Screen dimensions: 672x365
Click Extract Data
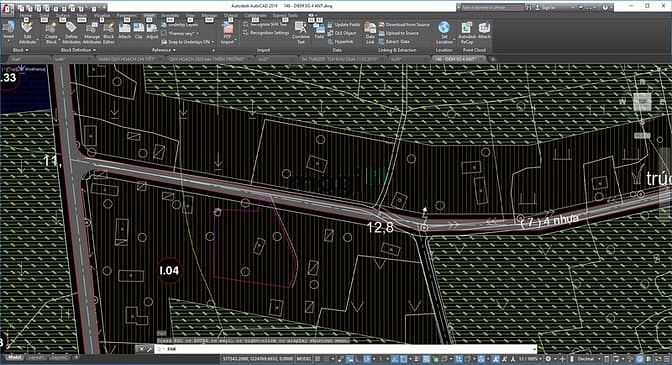(x=394, y=42)
